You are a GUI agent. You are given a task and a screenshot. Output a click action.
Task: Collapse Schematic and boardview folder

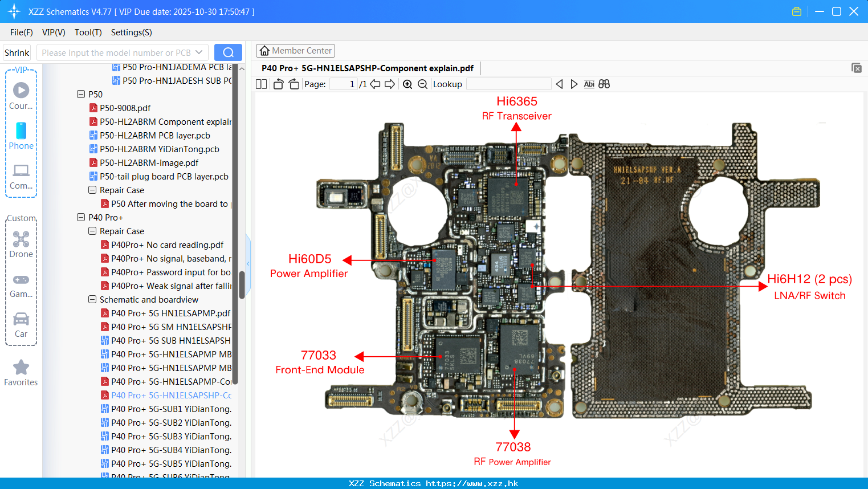[x=92, y=299]
